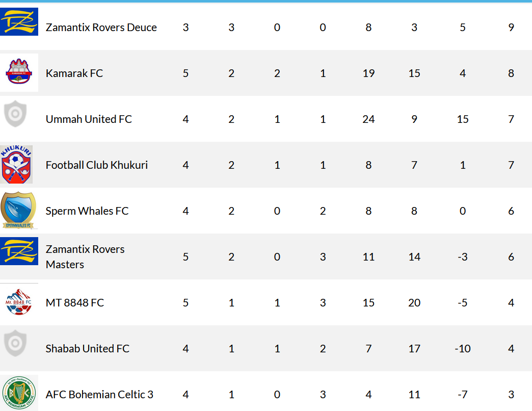Open the Sperm Whales FC team link
The width and height of the screenshot is (532, 411).
click(x=87, y=211)
